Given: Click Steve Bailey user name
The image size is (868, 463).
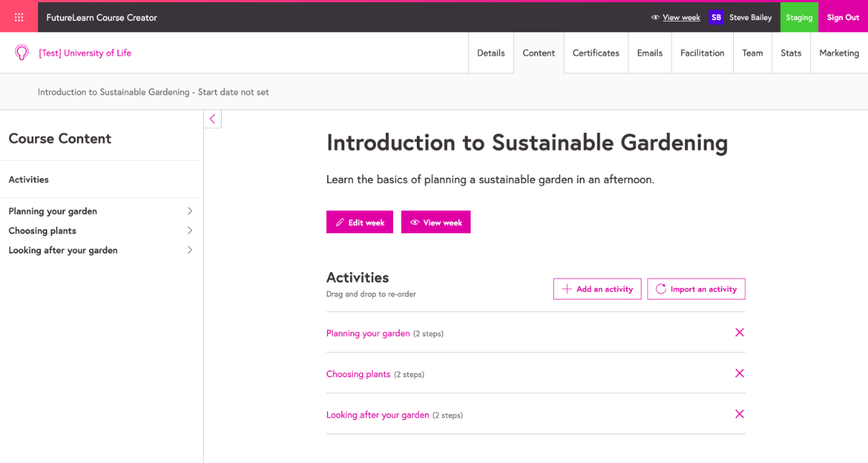Looking at the screenshot, I should coord(750,17).
